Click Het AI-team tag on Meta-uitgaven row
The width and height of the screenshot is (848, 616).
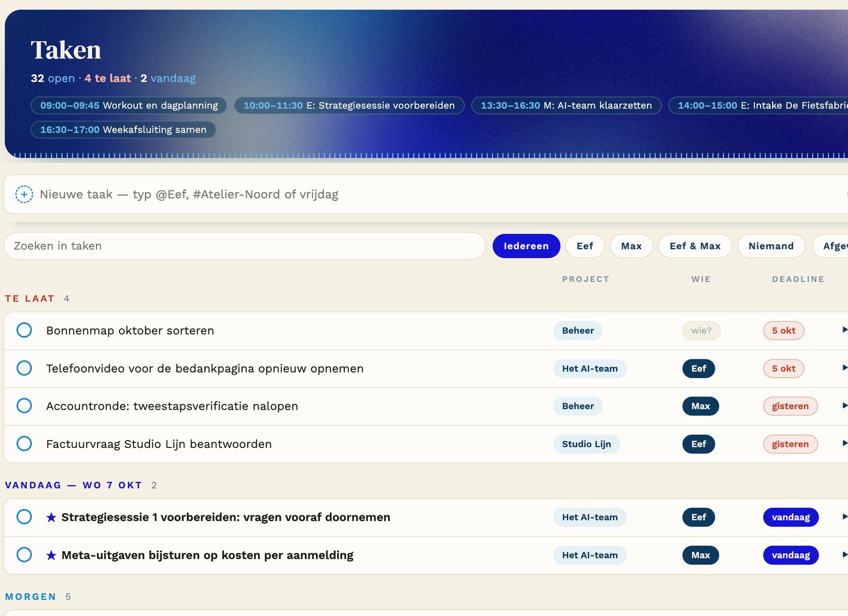click(x=590, y=556)
